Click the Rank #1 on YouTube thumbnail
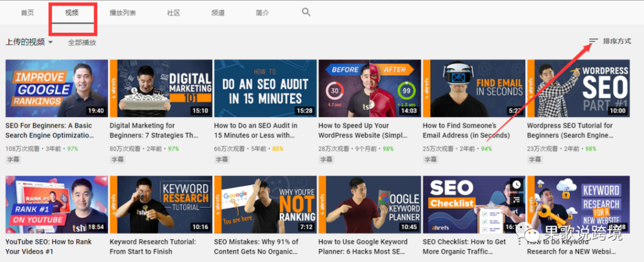Screen dimensions: 644x262 click(57, 205)
